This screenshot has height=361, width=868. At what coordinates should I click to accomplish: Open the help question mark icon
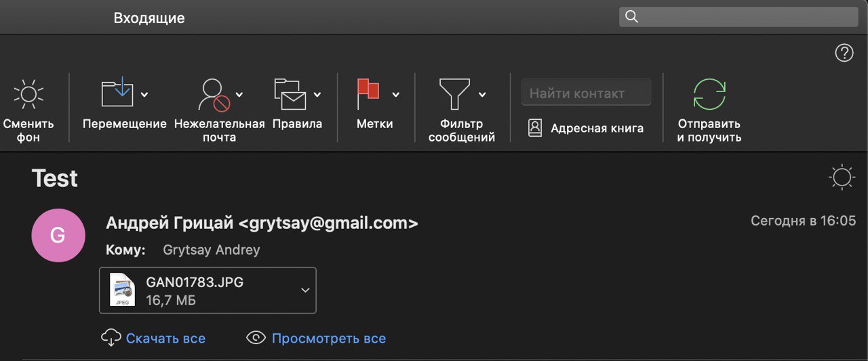844,53
